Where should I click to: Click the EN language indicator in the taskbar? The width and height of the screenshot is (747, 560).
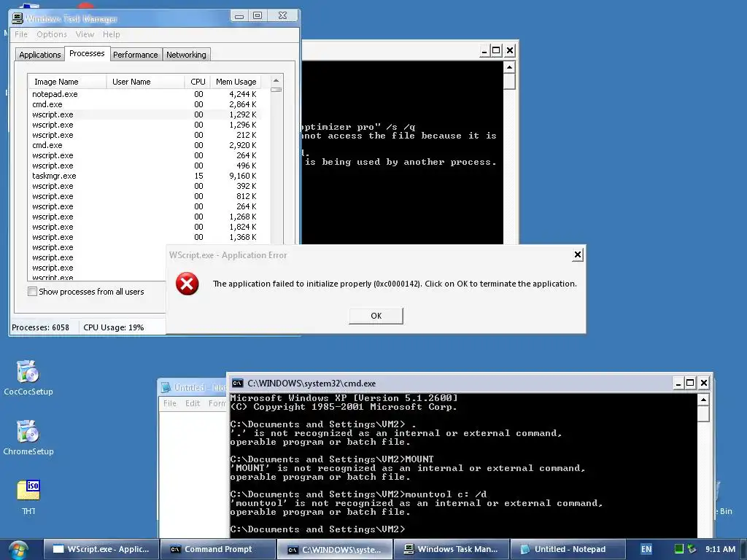646,549
